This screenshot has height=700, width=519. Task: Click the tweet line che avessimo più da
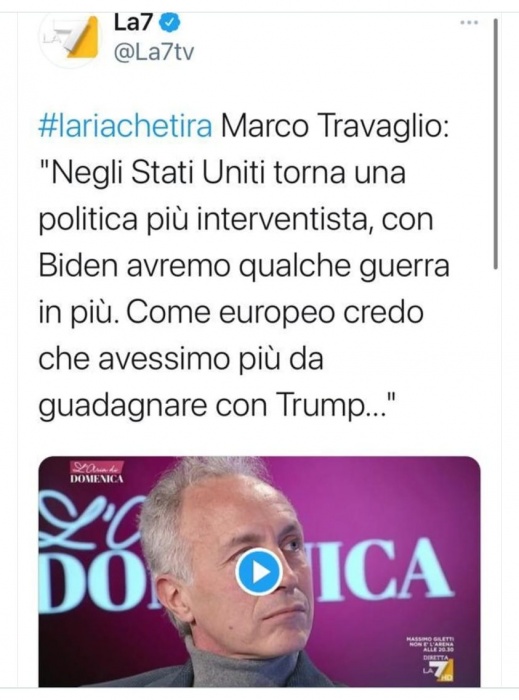[181, 358]
